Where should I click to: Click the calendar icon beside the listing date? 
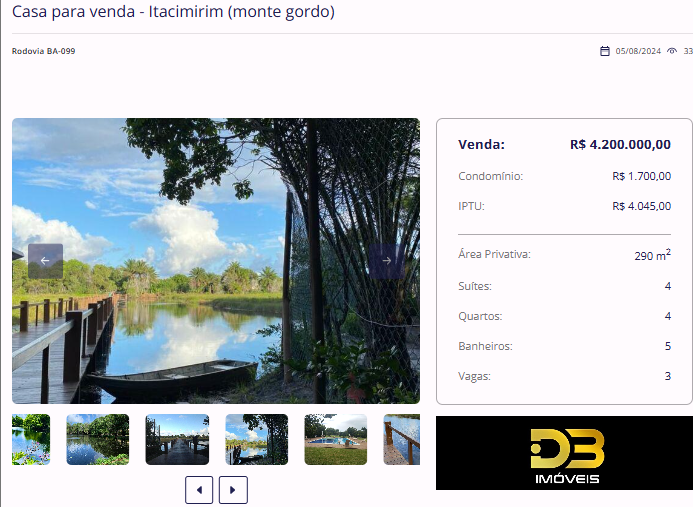pos(605,51)
